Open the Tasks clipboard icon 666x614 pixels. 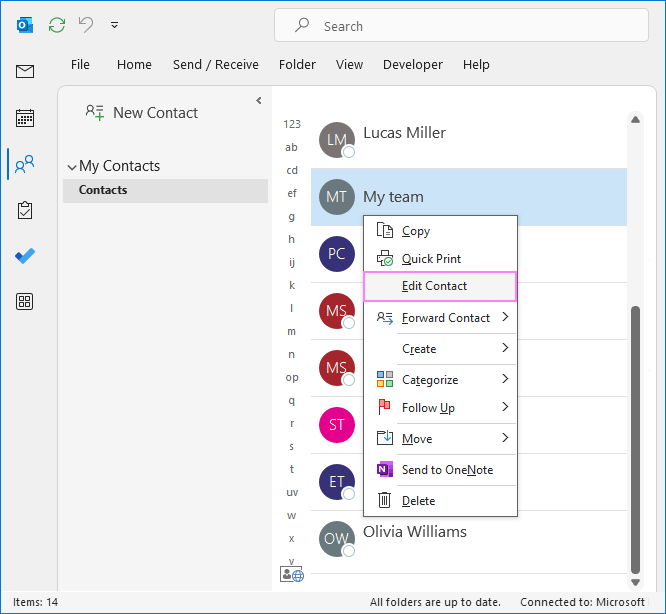coord(25,210)
